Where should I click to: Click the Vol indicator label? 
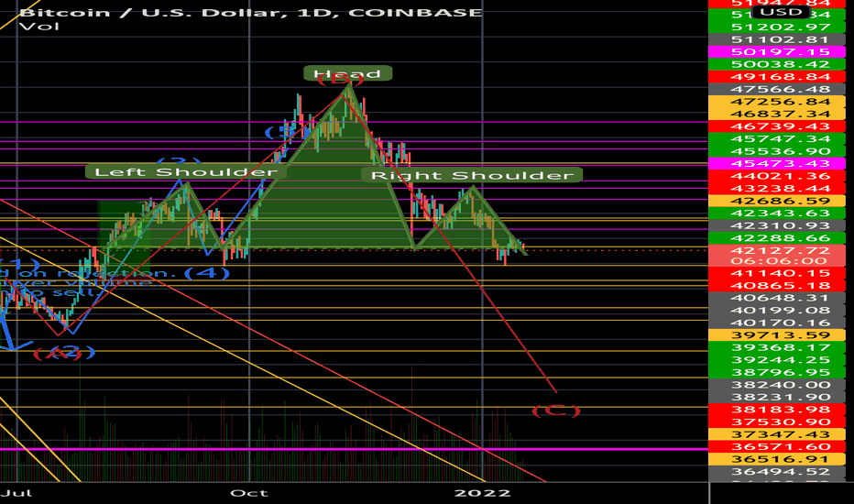click(38, 27)
